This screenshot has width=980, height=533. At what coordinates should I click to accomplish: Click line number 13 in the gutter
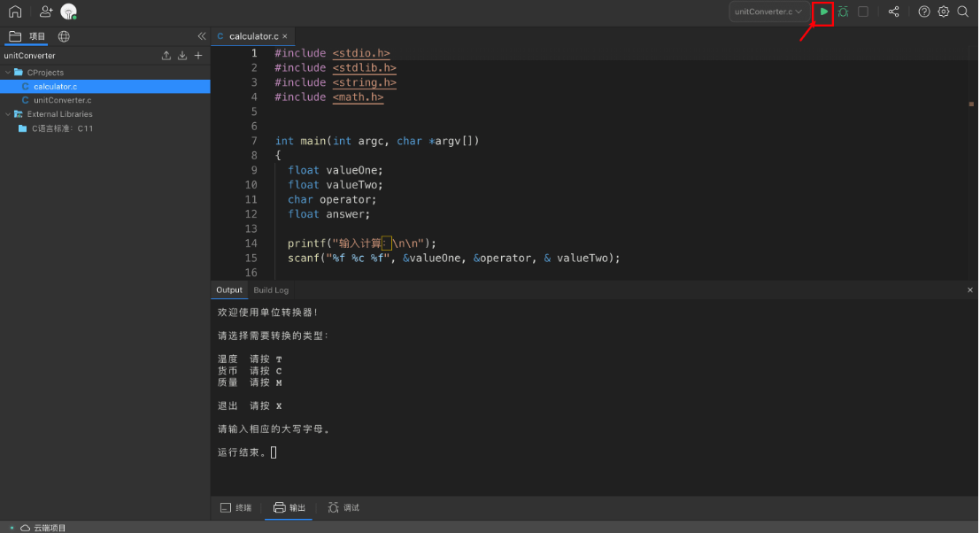[x=251, y=228]
